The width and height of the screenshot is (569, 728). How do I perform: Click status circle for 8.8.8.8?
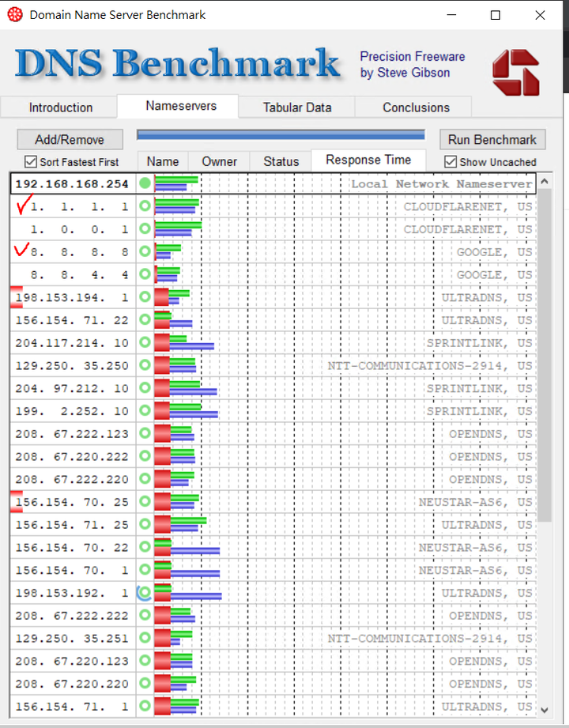pos(145,251)
